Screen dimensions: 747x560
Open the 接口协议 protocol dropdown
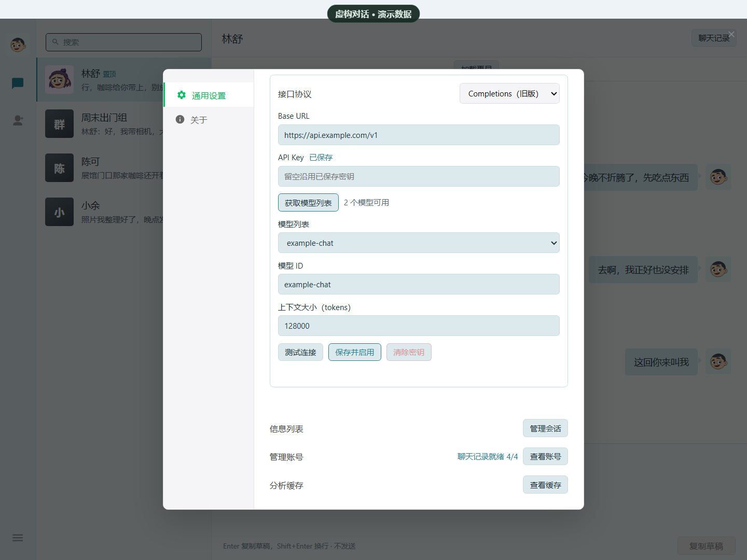click(509, 93)
